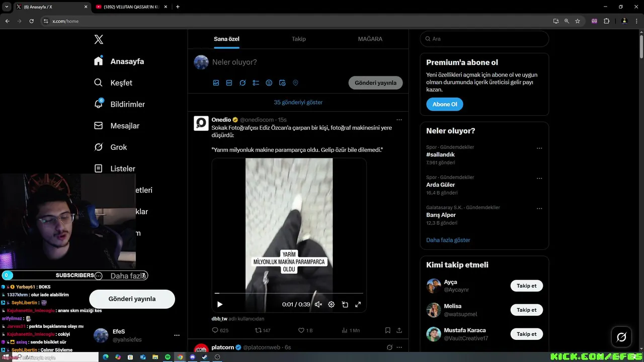Open Grok image tool in composer

click(x=243, y=83)
